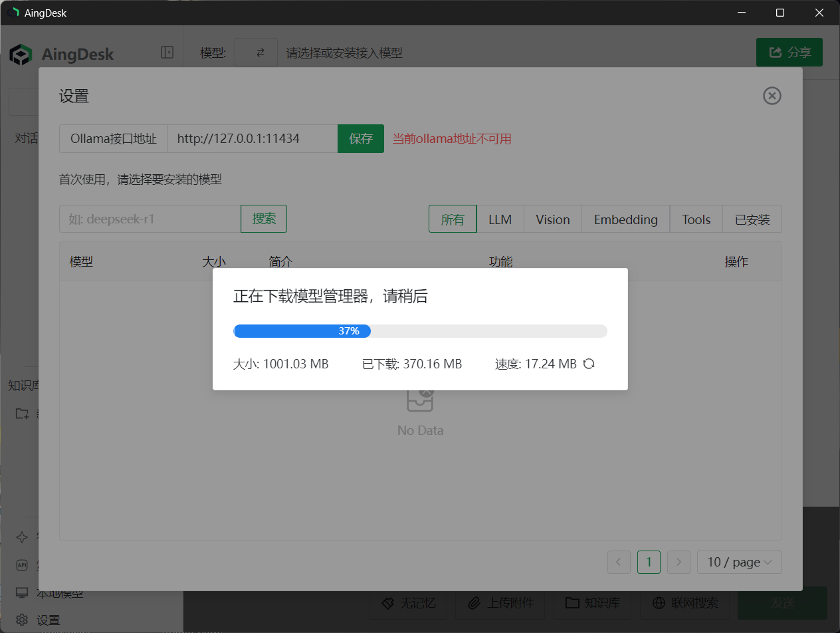Toggle 知识库 in the message toolbar
The image size is (840, 633).
coord(592,602)
